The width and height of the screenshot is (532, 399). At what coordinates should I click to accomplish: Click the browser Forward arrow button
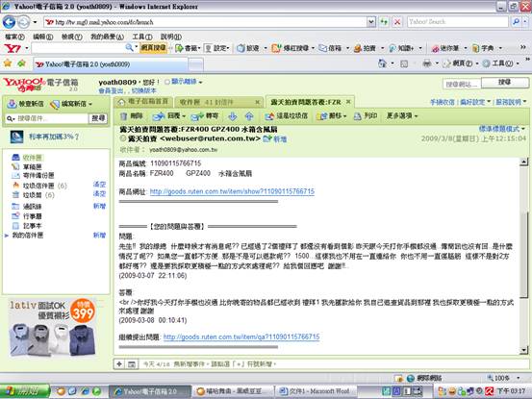(x=23, y=22)
